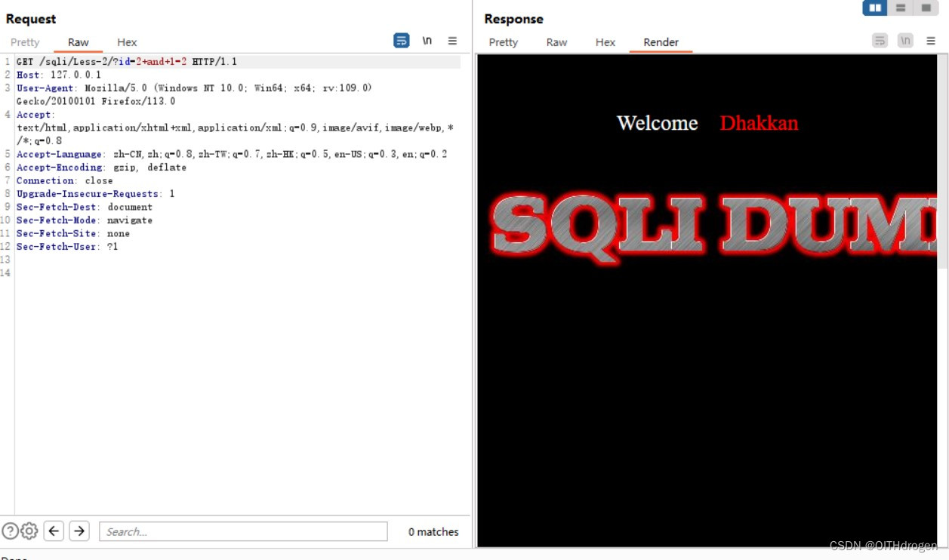
Task: Open the Response Hex tab
Action: tap(605, 42)
